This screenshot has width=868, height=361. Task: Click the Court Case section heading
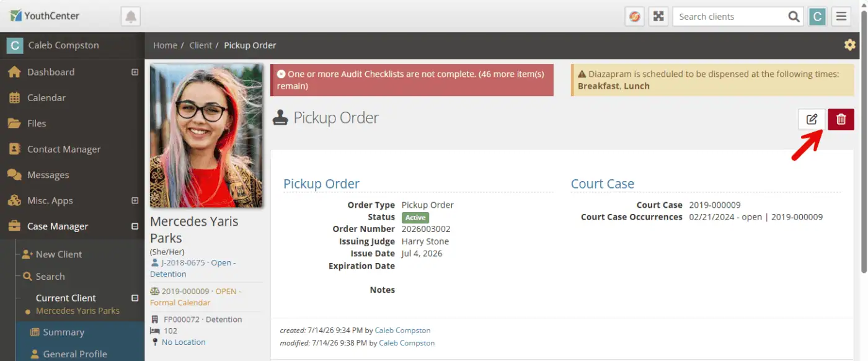tap(603, 184)
